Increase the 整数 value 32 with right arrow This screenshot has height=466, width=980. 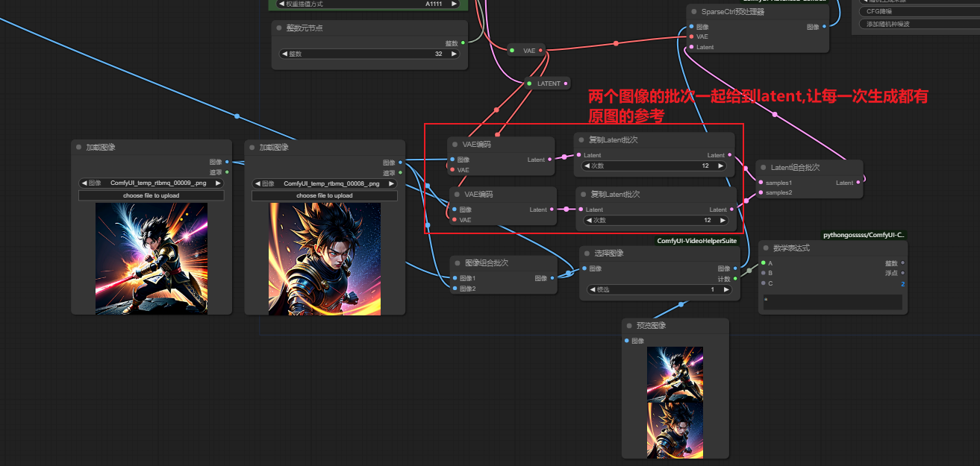coord(455,54)
